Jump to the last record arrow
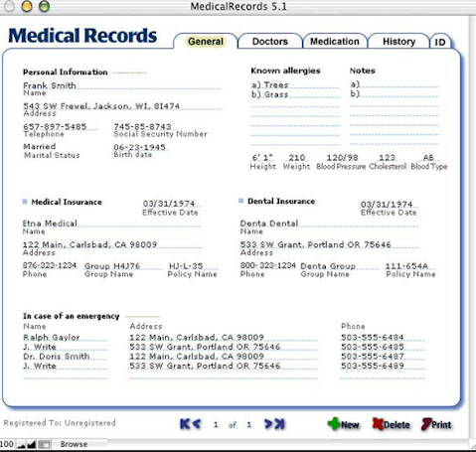476x452 pixels. 280,424
